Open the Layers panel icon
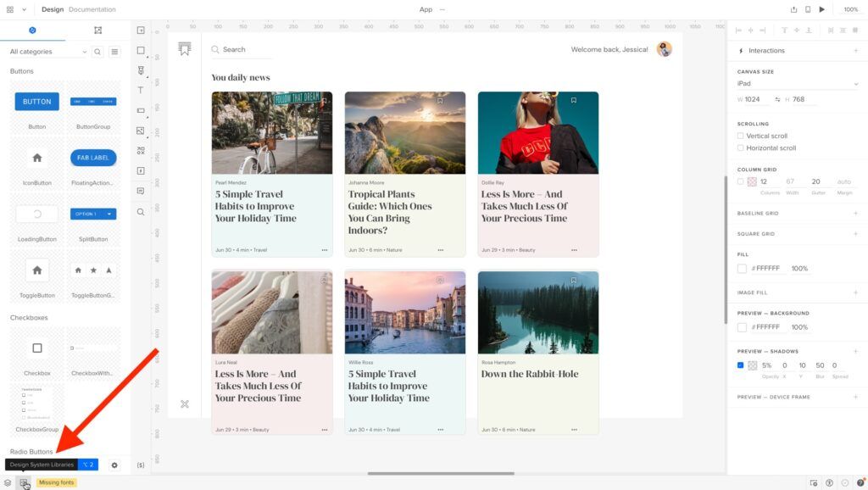The image size is (868, 490). (8, 482)
